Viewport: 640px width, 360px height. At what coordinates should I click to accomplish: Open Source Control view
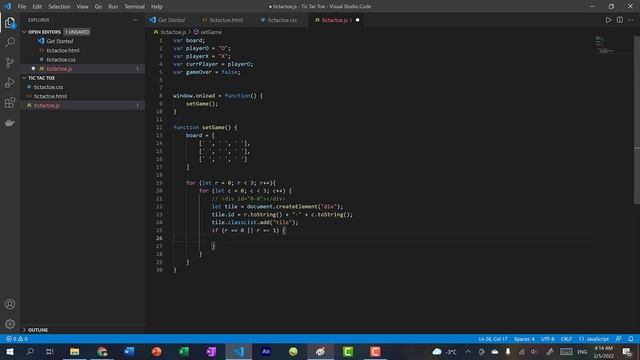pos(10,62)
